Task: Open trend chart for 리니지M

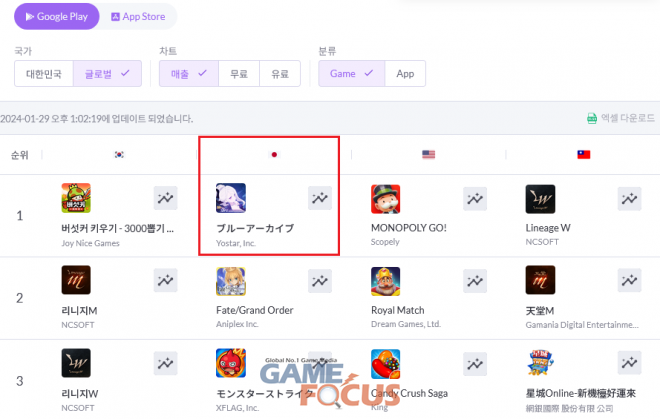Action: click(165, 280)
